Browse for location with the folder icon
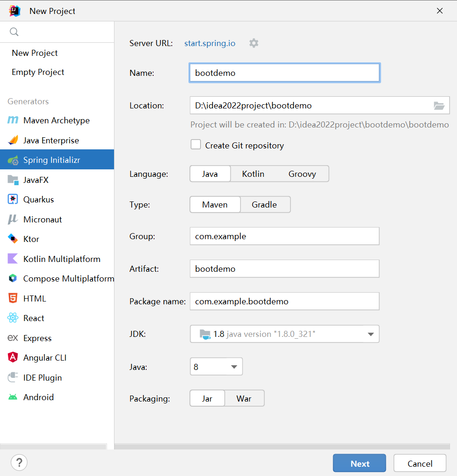This screenshot has height=476, width=457. (x=439, y=106)
